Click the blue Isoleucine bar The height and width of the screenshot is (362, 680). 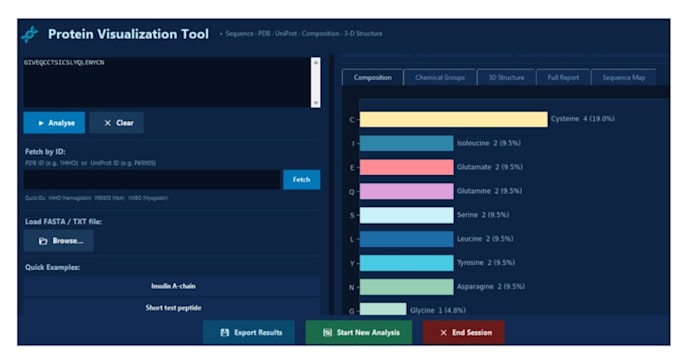[407, 143]
